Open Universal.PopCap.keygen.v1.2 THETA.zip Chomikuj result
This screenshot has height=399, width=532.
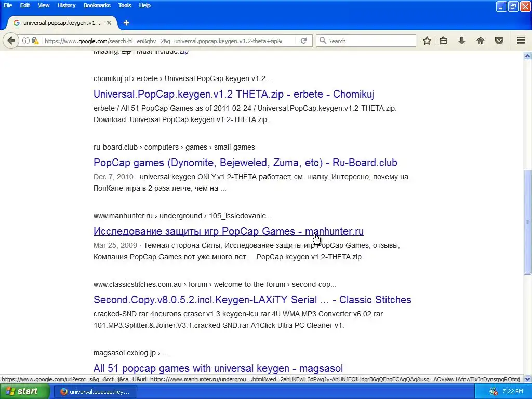tap(233, 94)
